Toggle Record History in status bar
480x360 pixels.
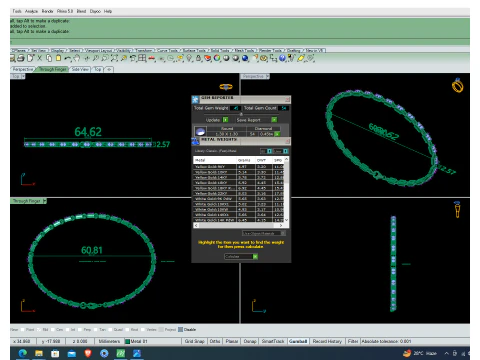[327, 341]
